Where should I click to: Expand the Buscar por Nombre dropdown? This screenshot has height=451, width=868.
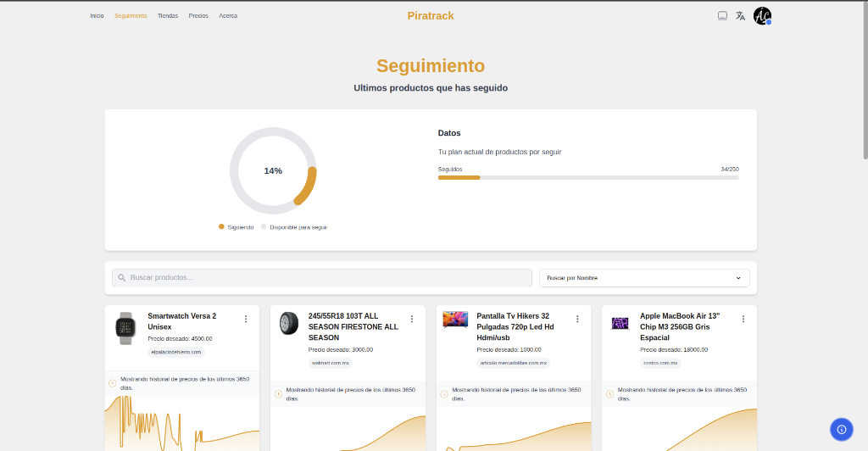(x=644, y=277)
